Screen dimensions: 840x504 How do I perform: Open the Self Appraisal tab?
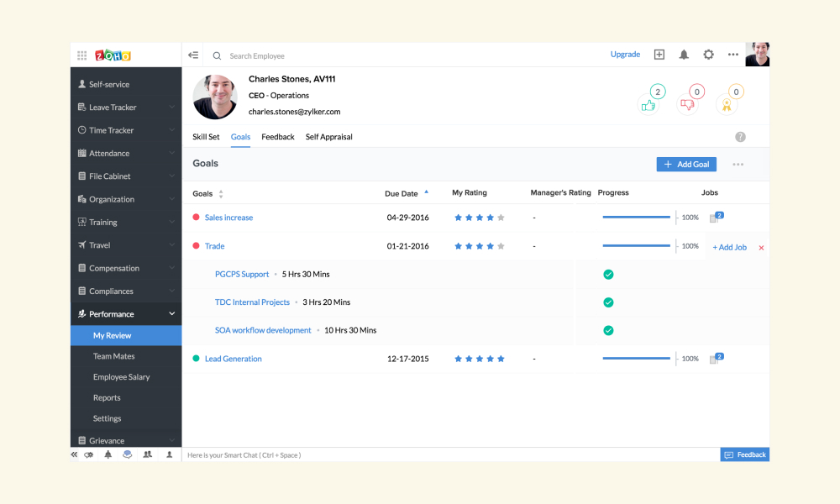click(x=329, y=137)
